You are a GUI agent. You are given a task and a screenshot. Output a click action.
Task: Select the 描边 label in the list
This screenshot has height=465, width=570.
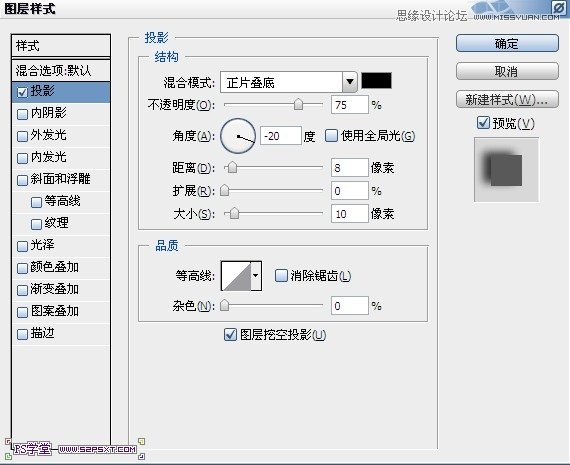[43, 333]
